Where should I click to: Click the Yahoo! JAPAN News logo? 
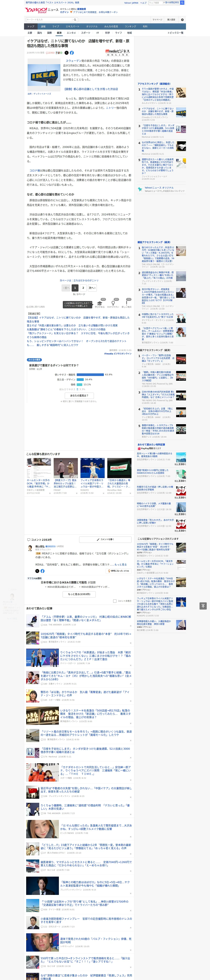coord(42,10)
